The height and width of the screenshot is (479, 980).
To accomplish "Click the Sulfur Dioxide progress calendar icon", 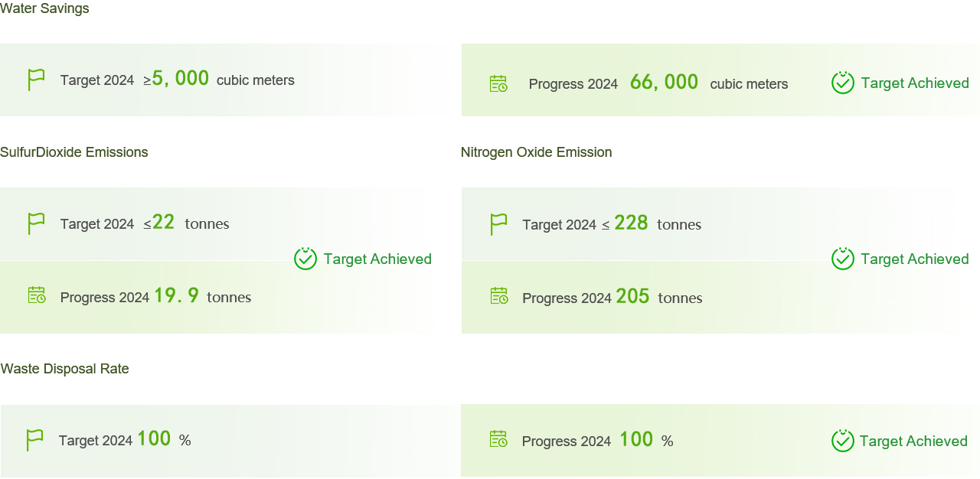I will tap(37, 295).
